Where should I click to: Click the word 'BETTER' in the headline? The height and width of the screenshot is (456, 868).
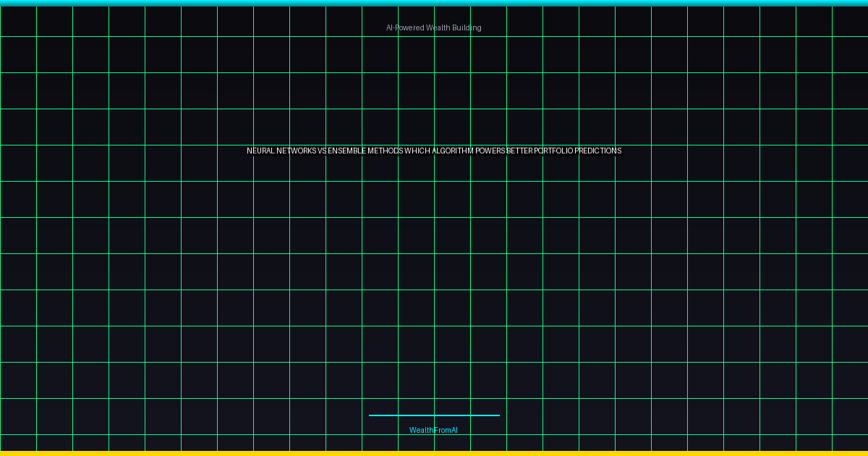pyautogui.click(x=519, y=151)
